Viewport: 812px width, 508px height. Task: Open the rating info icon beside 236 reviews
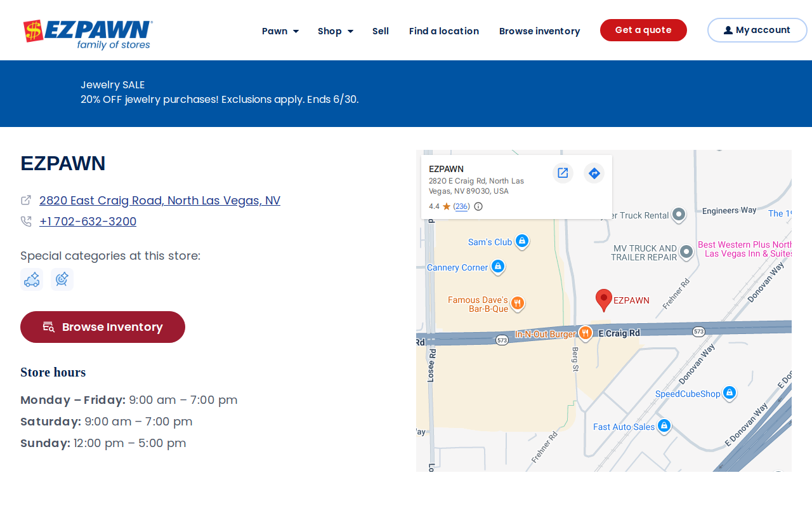pyautogui.click(x=478, y=206)
